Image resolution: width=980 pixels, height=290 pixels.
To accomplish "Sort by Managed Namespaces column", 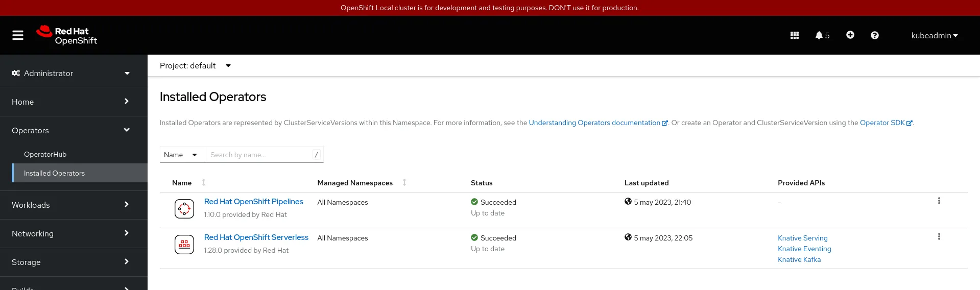I will click(x=355, y=183).
